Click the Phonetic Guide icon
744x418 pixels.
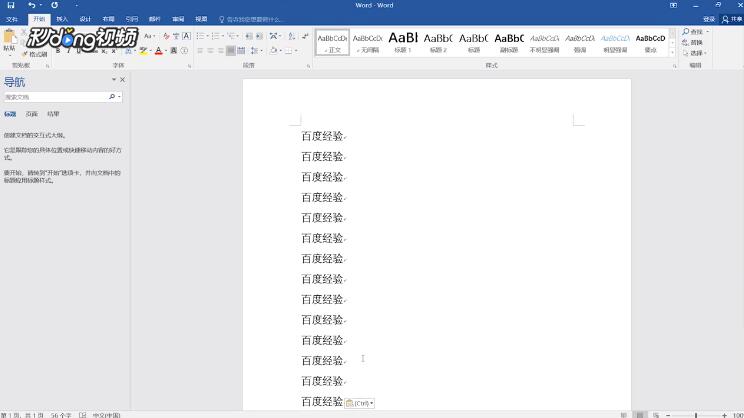176,36
